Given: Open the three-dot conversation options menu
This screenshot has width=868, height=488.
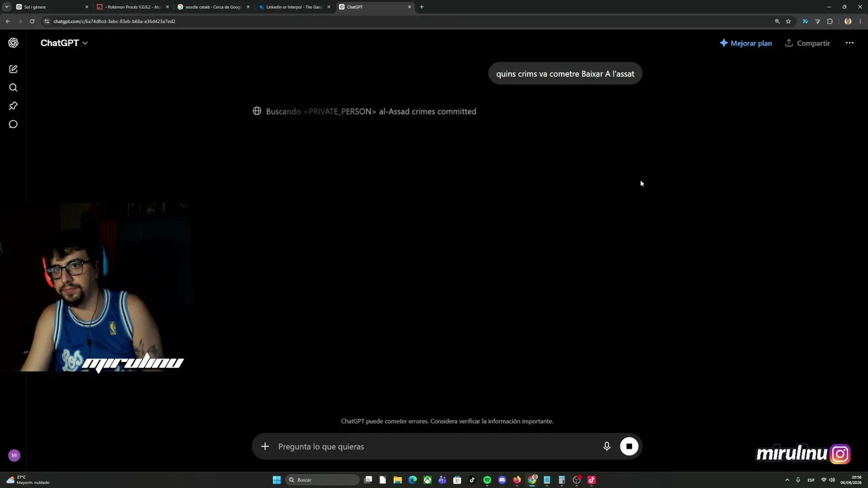Looking at the screenshot, I should coord(849,43).
